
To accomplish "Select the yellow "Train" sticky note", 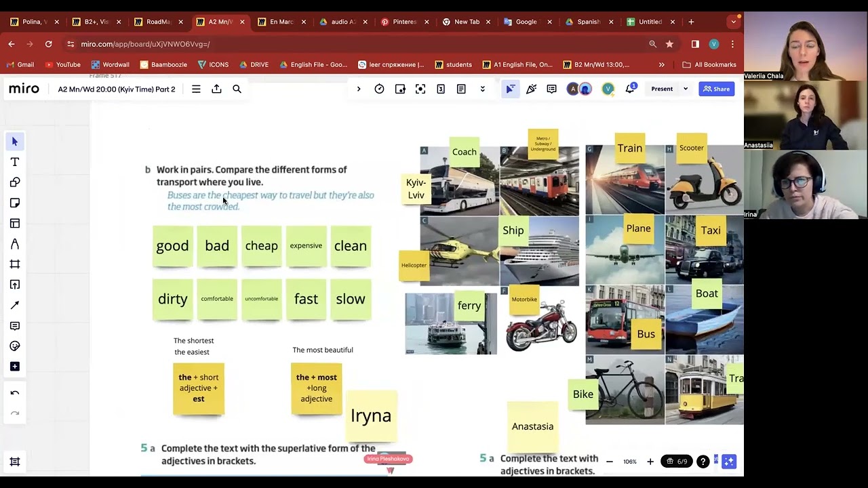I will tap(629, 148).
